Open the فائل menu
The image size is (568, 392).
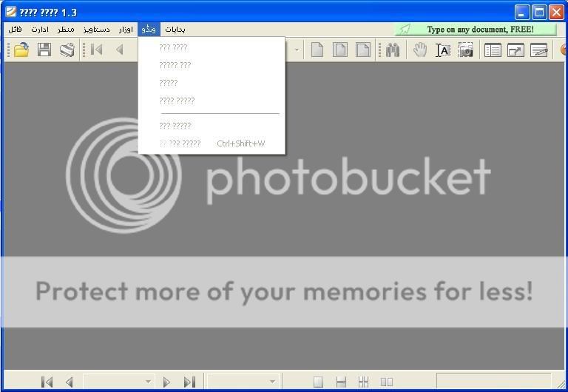(15, 30)
